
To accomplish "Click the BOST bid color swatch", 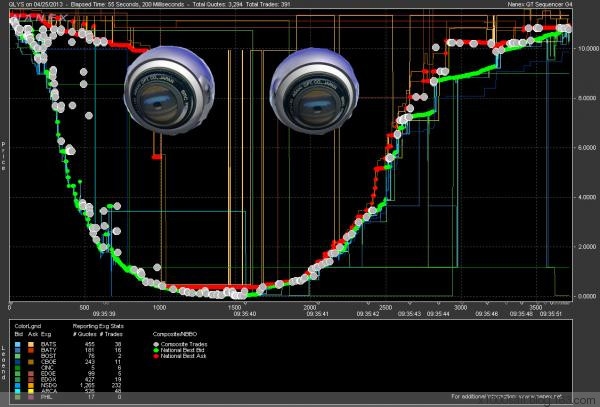I will pos(18,356).
